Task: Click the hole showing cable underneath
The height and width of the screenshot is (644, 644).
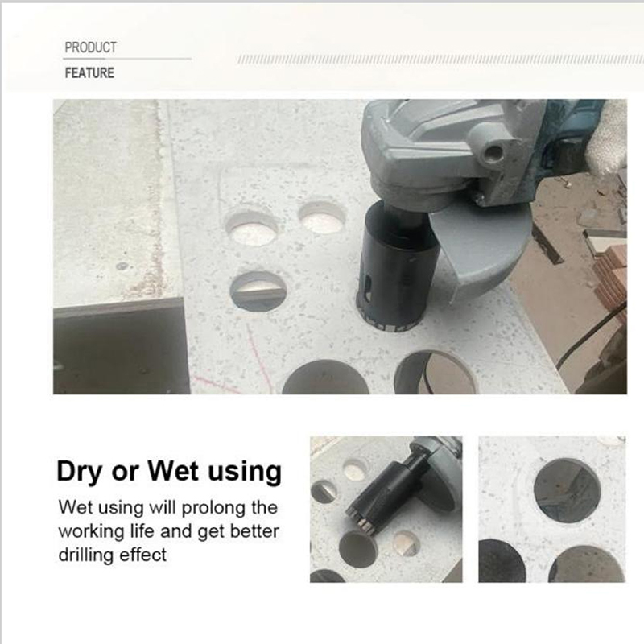Action: coord(436,373)
